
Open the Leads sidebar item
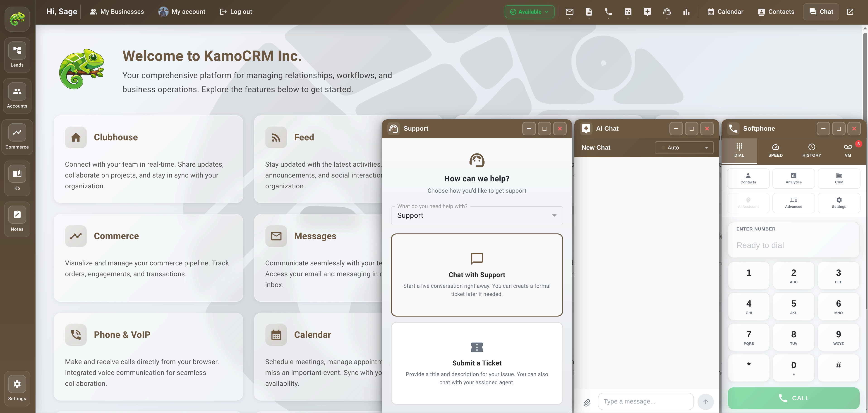click(x=17, y=55)
